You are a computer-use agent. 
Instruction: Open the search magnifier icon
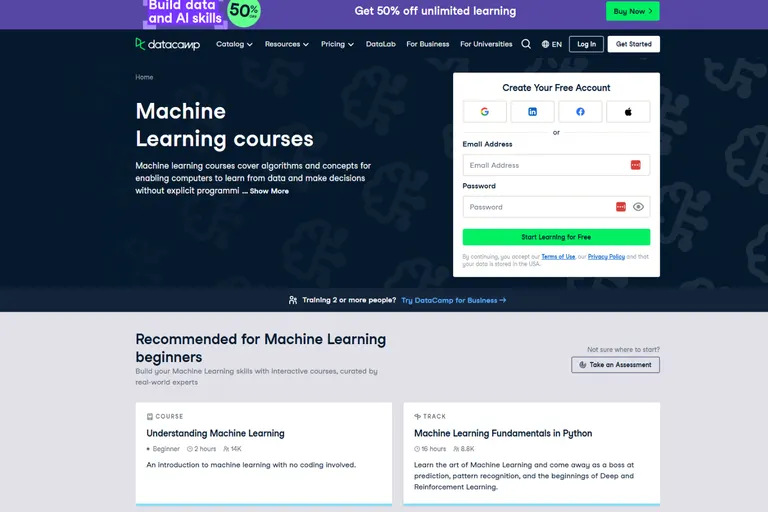coord(526,44)
